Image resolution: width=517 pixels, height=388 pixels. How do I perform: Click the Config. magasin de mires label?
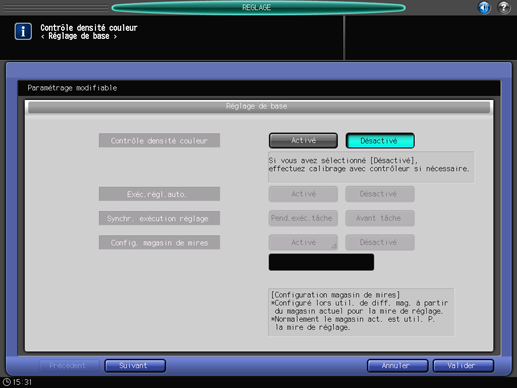159,243
